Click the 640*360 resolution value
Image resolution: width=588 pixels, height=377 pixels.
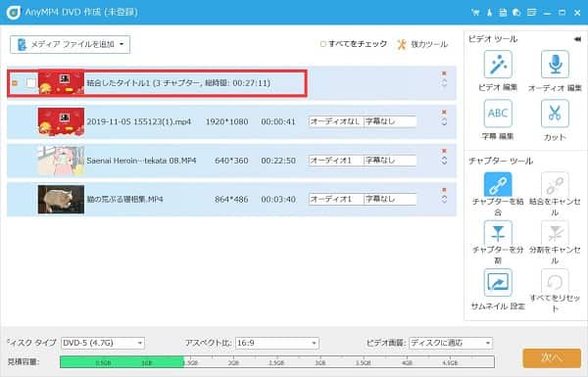click(231, 161)
